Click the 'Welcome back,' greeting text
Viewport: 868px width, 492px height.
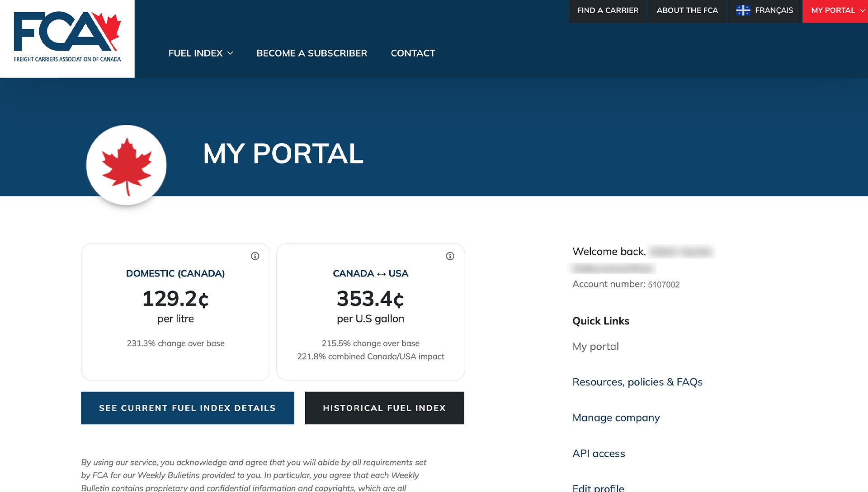click(x=609, y=252)
